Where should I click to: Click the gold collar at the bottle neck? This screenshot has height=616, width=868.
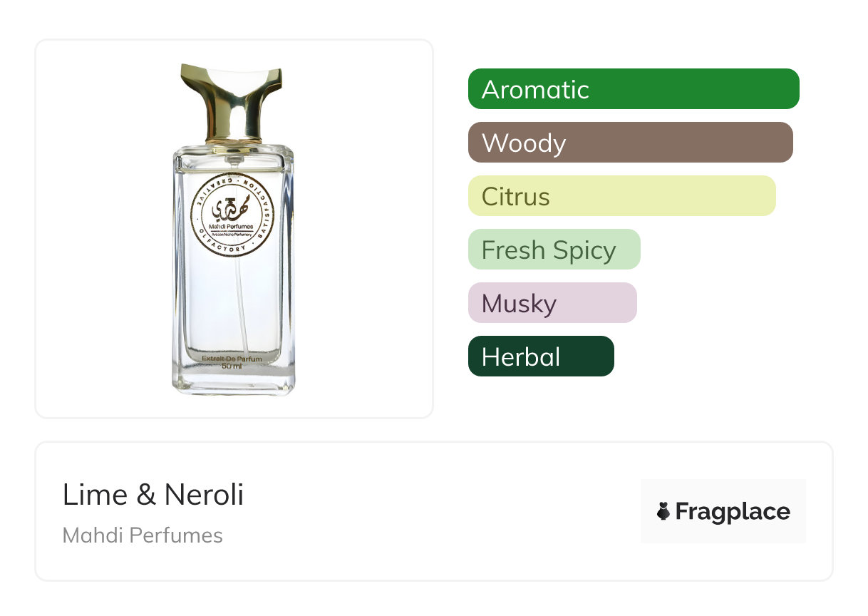tap(233, 138)
